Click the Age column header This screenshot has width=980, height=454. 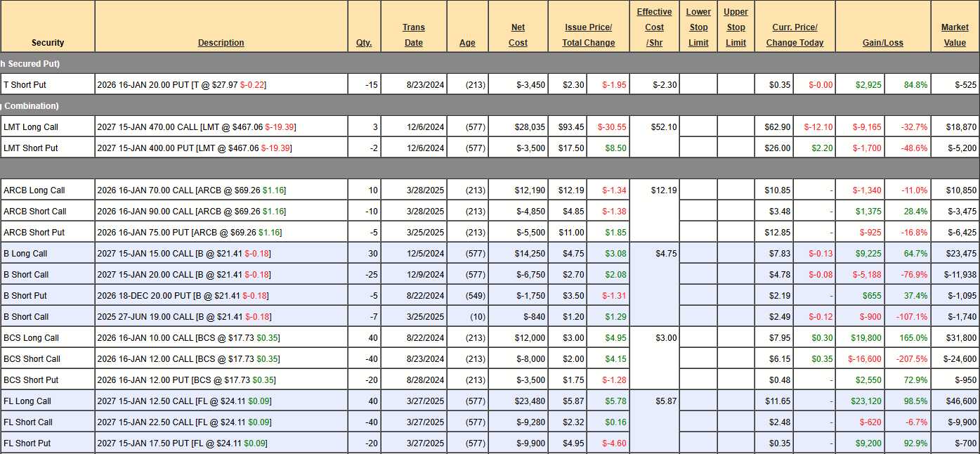click(x=467, y=43)
